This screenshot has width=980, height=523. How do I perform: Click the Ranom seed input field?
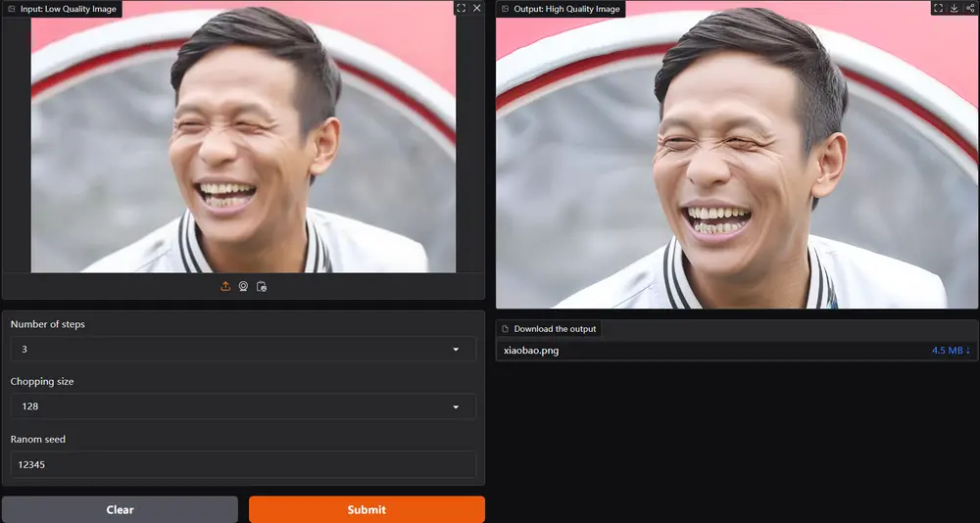[243, 465]
